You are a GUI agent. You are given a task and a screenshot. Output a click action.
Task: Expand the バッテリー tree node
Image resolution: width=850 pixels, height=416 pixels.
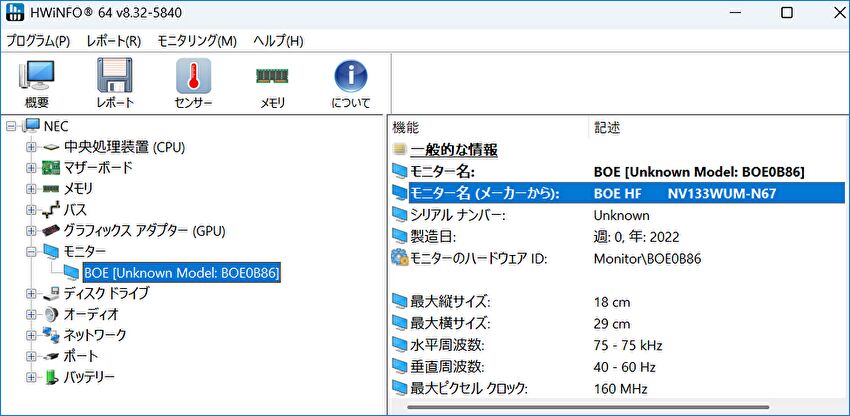pos(31,377)
